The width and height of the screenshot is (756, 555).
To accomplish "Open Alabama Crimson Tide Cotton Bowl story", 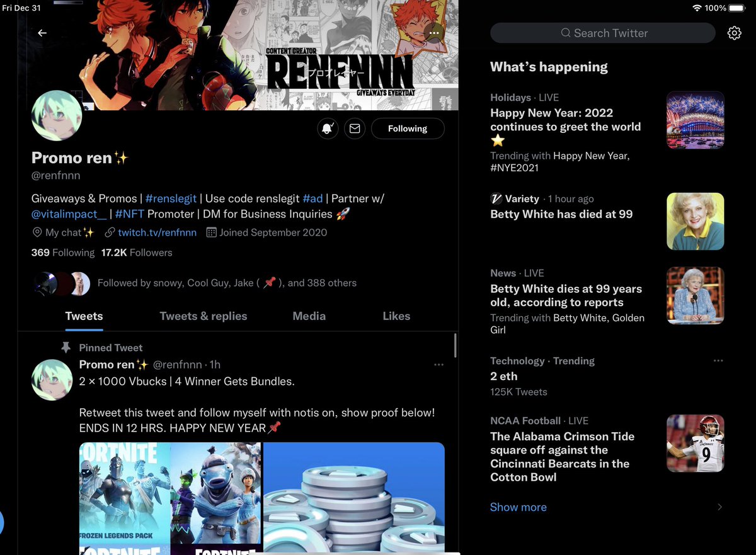I will click(x=563, y=457).
